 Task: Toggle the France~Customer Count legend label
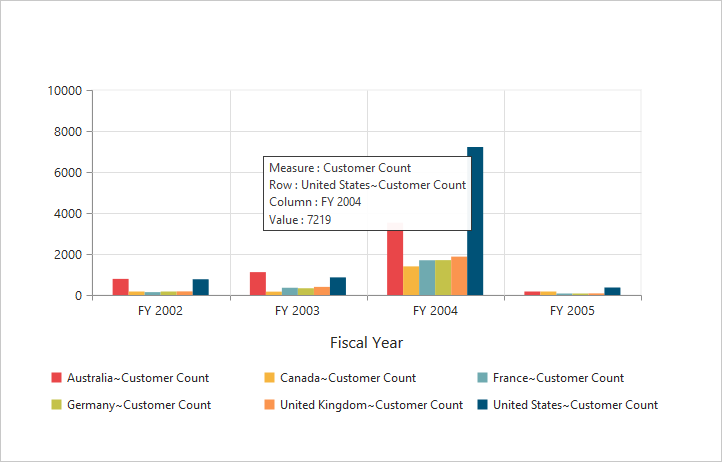pos(558,378)
